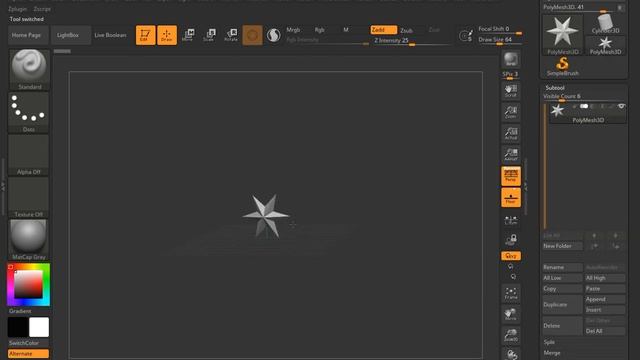This screenshot has height=360, width=640.
Task: Open the Alpha Off selector
Action: 29,155
